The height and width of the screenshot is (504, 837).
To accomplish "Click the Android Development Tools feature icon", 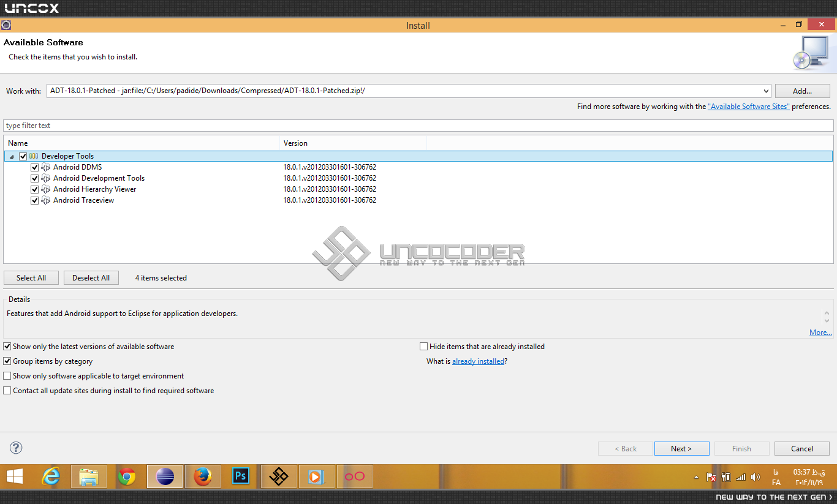I will pos(46,178).
